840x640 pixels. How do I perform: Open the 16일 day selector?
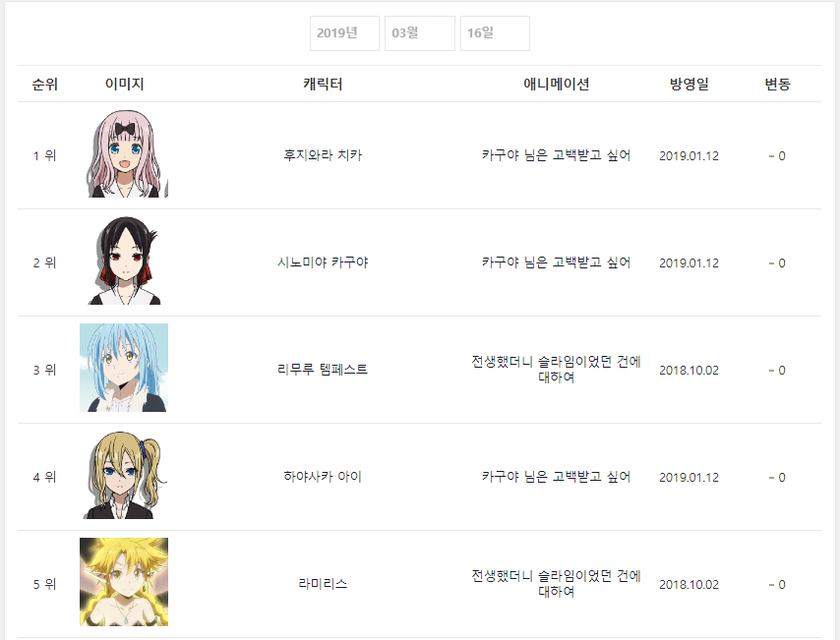coord(495,33)
